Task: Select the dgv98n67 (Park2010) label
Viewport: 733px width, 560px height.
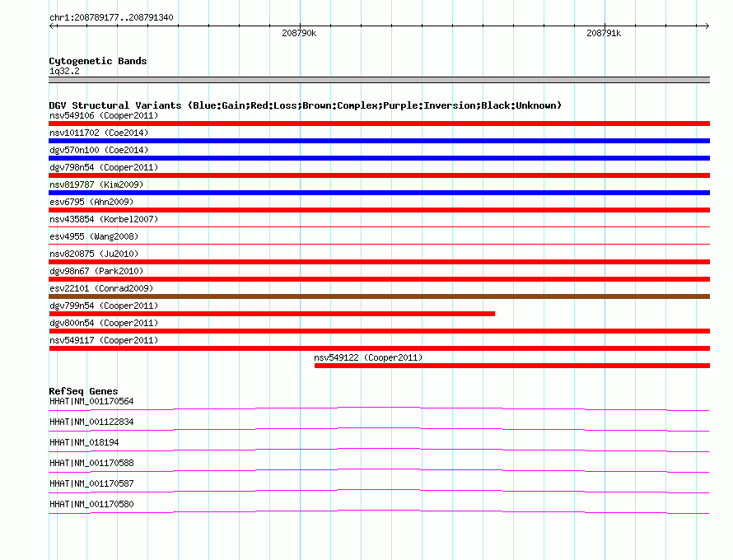Action: (96, 271)
